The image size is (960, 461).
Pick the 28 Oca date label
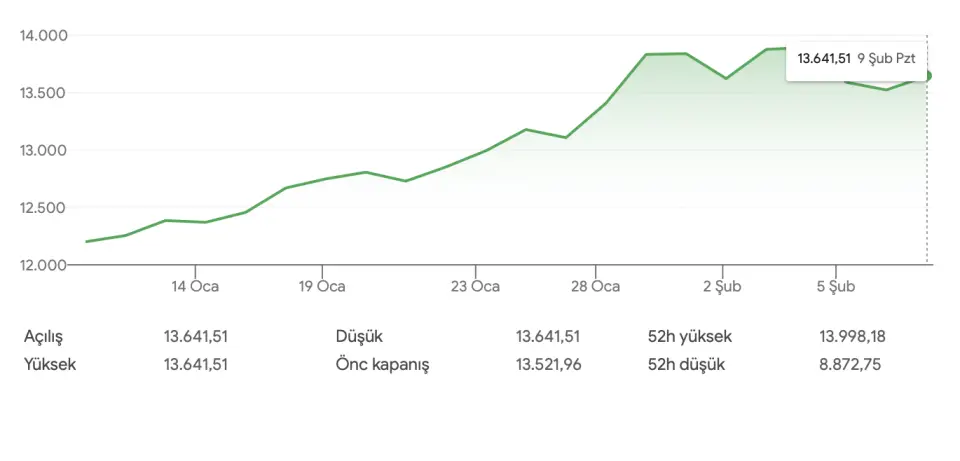tap(595, 287)
